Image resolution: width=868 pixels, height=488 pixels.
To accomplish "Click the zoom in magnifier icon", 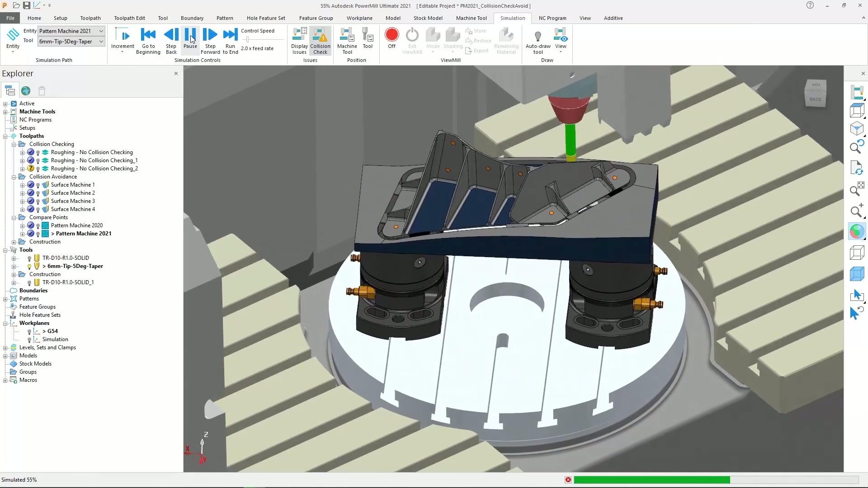I will click(x=857, y=211).
